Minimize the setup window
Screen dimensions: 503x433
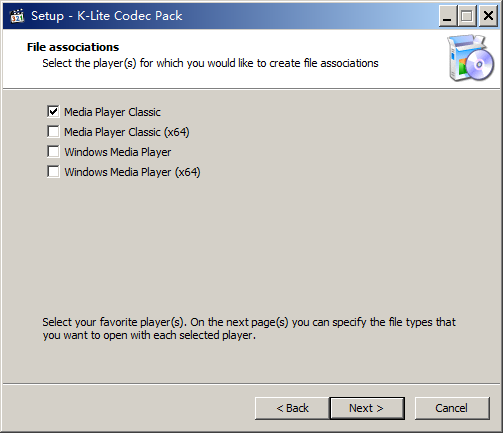point(448,16)
